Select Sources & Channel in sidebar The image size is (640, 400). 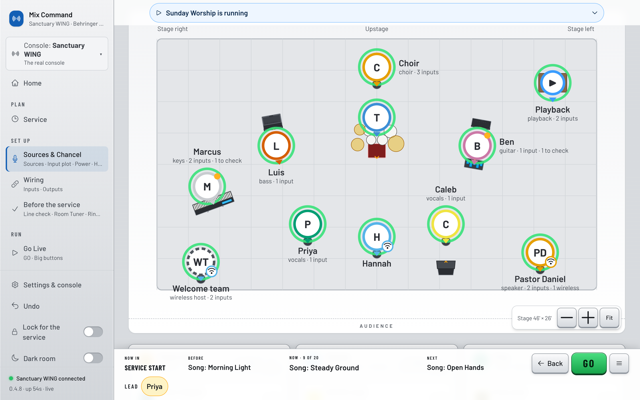(x=57, y=159)
